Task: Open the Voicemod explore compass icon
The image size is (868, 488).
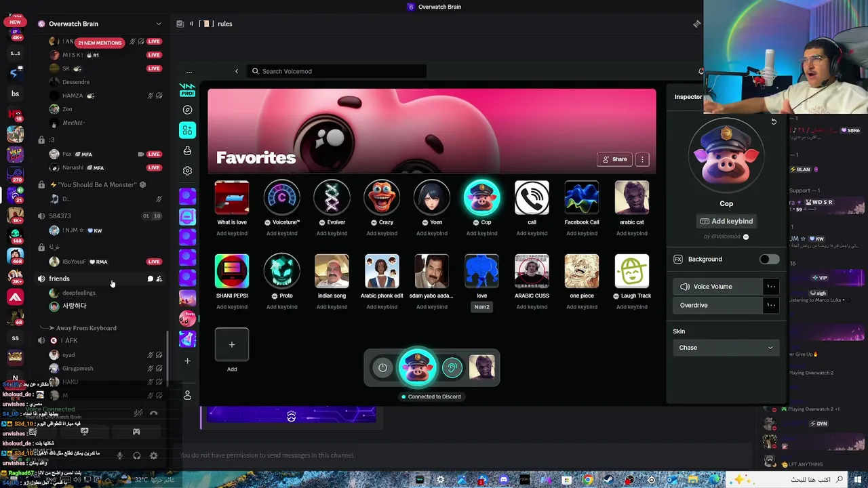Action: tap(187, 110)
